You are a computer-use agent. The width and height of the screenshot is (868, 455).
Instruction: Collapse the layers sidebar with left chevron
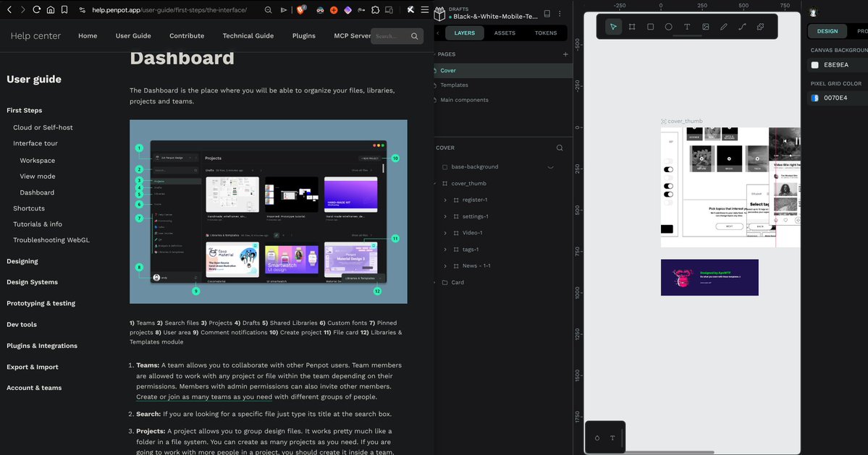point(438,33)
